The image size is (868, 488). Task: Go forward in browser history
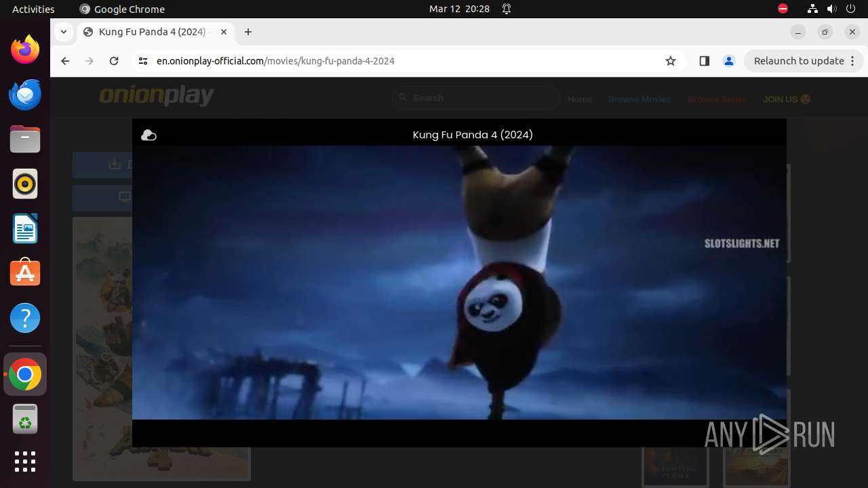coord(90,61)
